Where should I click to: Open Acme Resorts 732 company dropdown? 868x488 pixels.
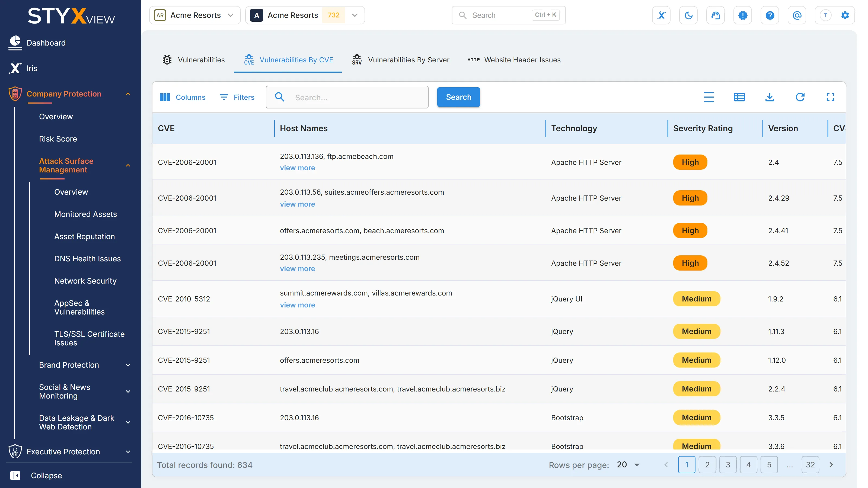tap(305, 15)
